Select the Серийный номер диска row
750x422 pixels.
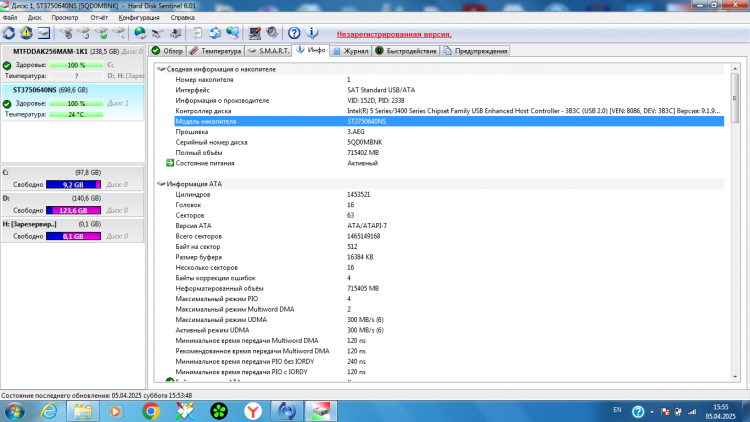(x=449, y=143)
